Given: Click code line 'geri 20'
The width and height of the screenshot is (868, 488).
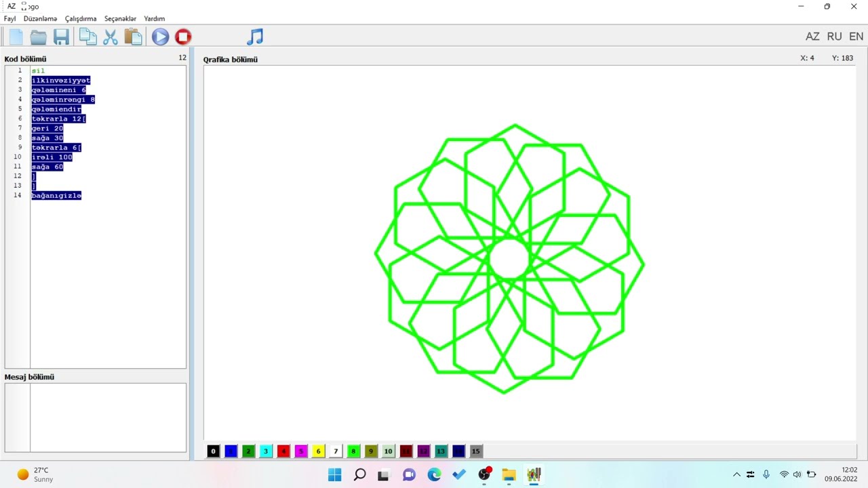Looking at the screenshot, I should click(47, 128).
